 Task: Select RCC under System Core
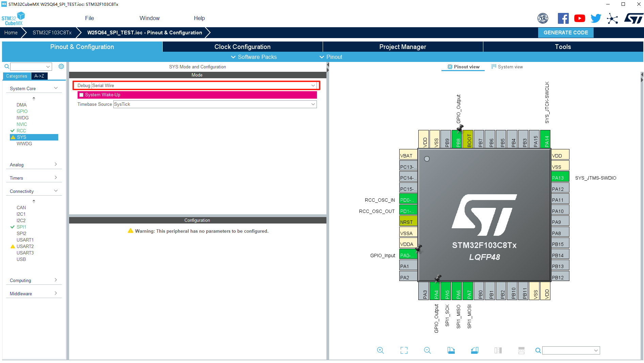pos(21,131)
